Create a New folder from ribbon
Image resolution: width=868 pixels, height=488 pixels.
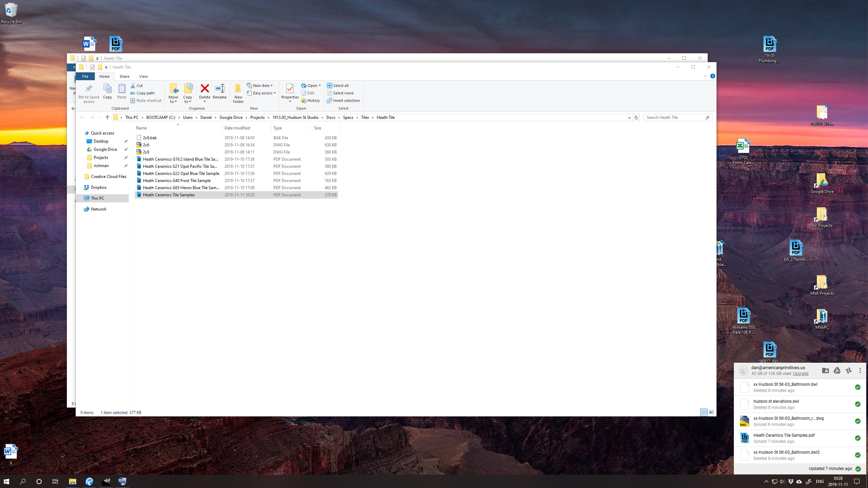(238, 93)
